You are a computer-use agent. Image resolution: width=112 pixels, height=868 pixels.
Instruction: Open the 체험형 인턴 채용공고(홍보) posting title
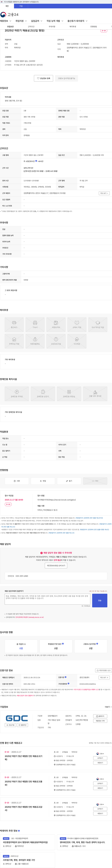(24, 783)
